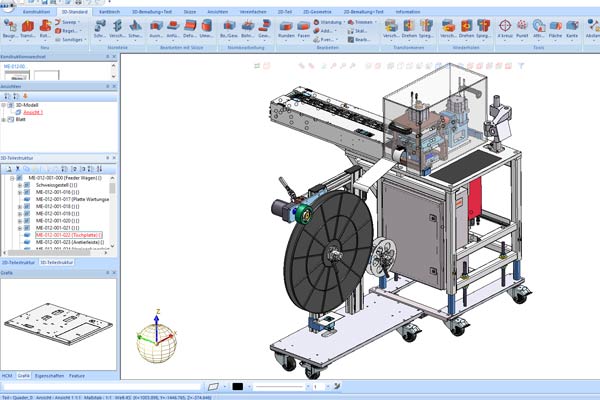Expand the Blatt node in Ansichten
Image resolution: width=600 pixels, height=400 pixels.
(4, 119)
